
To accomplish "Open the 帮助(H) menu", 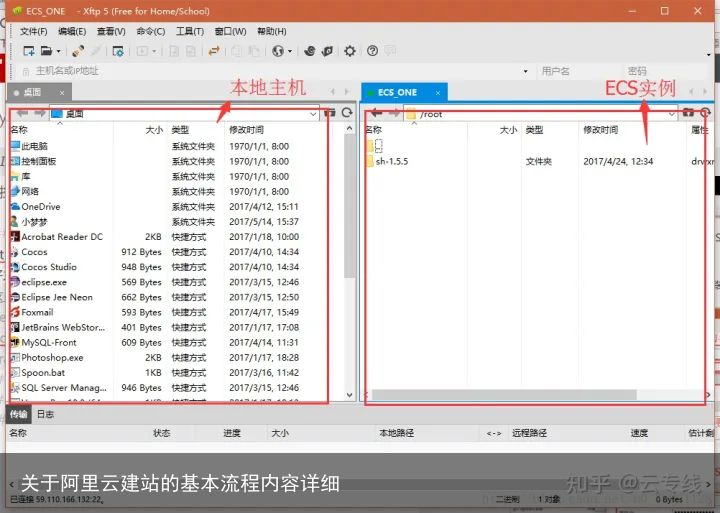I will click(272, 31).
